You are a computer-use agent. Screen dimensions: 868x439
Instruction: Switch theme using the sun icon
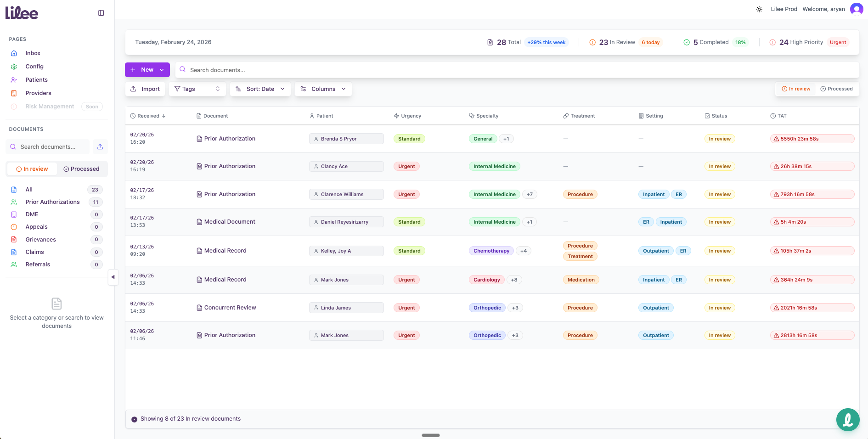click(759, 9)
